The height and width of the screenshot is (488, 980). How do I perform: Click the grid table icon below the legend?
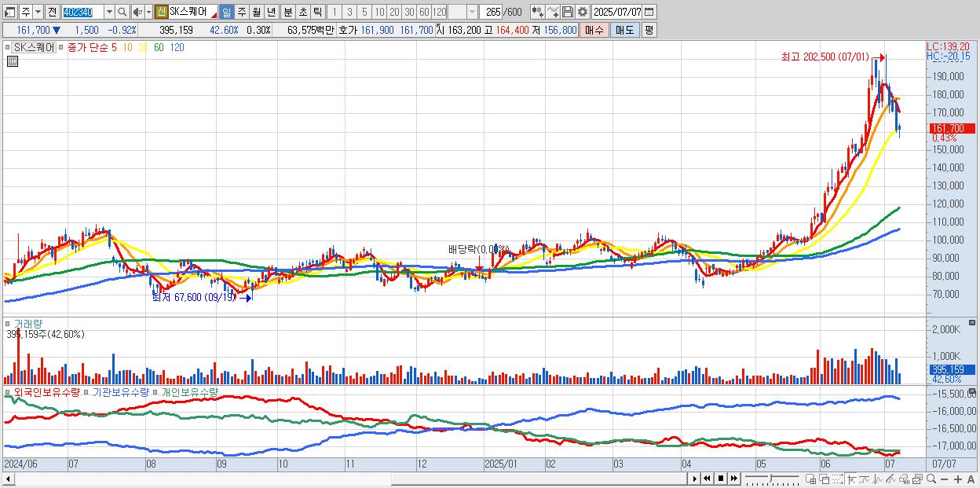[x=12, y=61]
